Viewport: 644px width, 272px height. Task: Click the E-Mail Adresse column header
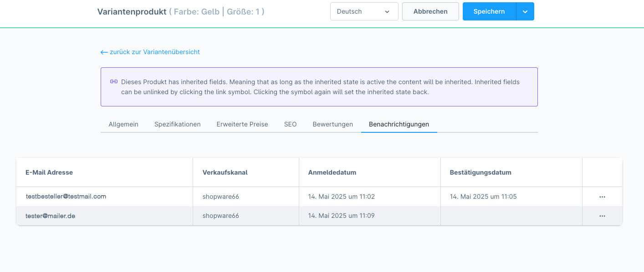tap(49, 172)
